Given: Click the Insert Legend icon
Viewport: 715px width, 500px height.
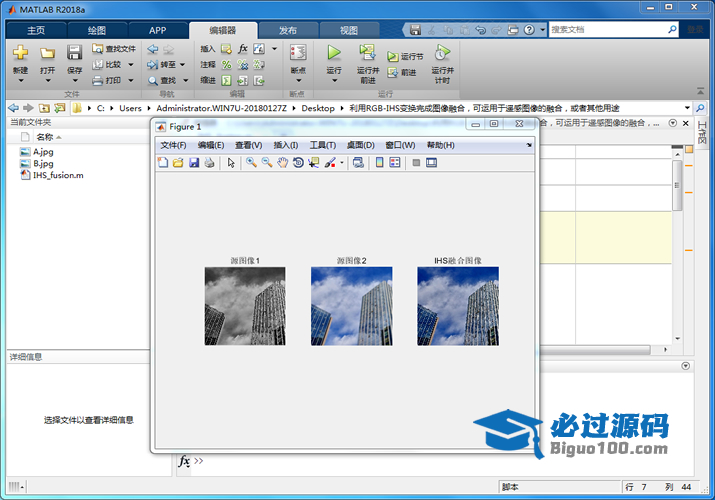Looking at the screenshot, I should click(394, 163).
